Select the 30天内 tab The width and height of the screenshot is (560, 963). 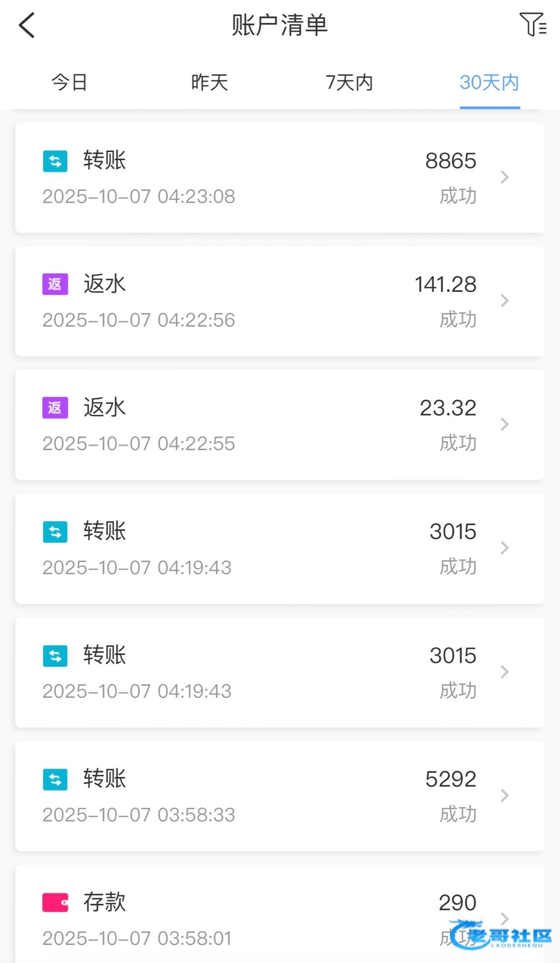click(x=490, y=83)
